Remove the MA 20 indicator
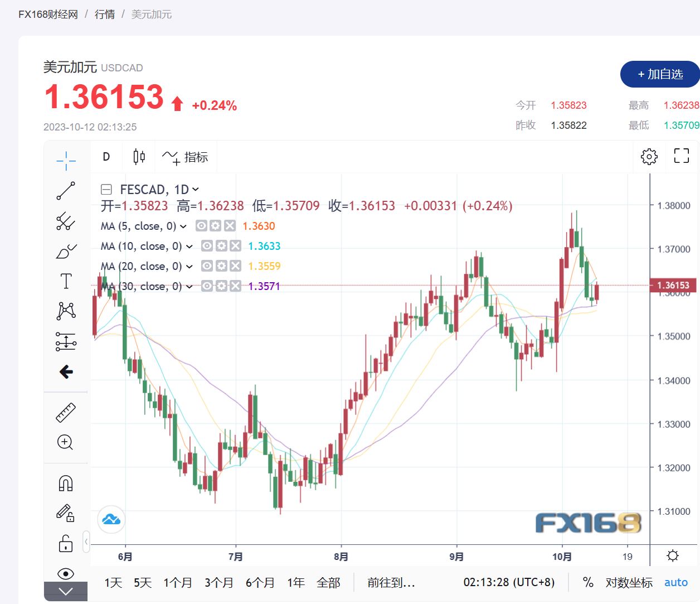Viewport: 700px width, 604px height. [235, 266]
